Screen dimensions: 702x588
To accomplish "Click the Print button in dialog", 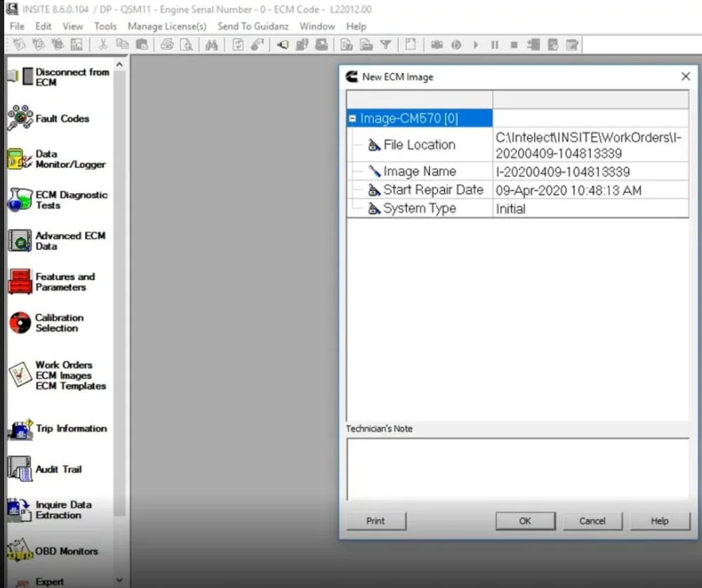I will coord(376,521).
